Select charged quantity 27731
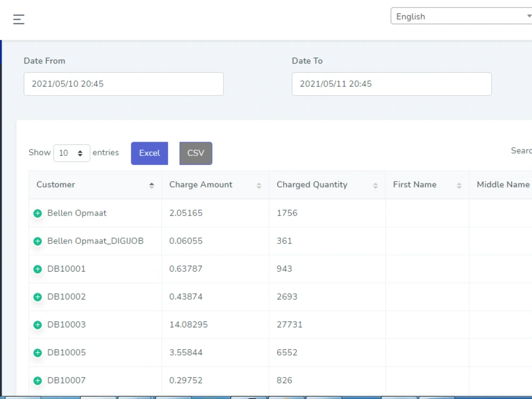 point(289,325)
